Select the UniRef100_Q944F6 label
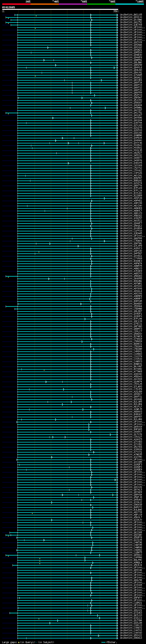 (x=131, y=58)
